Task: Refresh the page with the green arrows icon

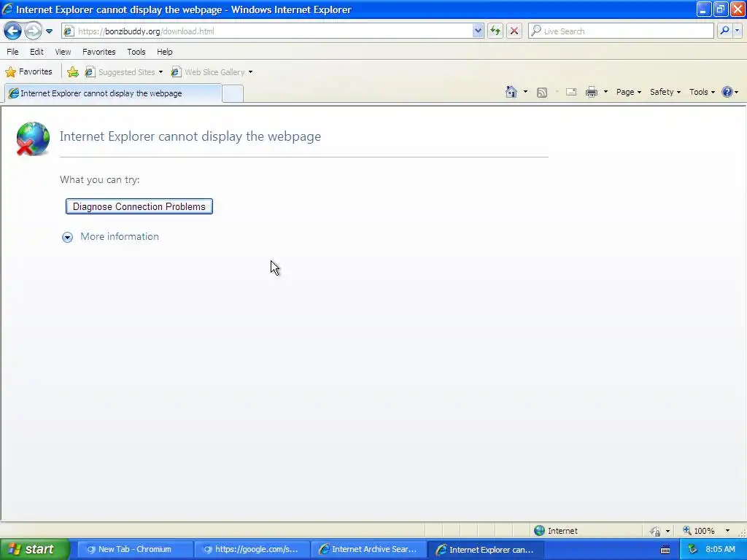Action: click(x=495, y=31)
